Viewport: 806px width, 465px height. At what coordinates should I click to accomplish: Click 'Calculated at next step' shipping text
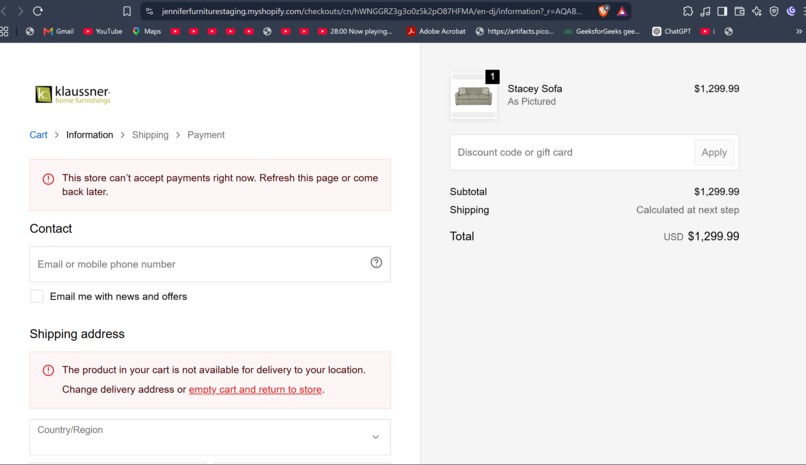[x=687, y=210]
